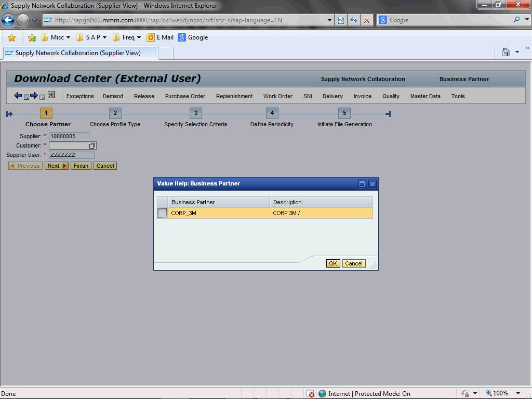Image resolution: width=532 pixels, height=399 pixels.
Task: Click the Customer input field
Action: (69, 145)
